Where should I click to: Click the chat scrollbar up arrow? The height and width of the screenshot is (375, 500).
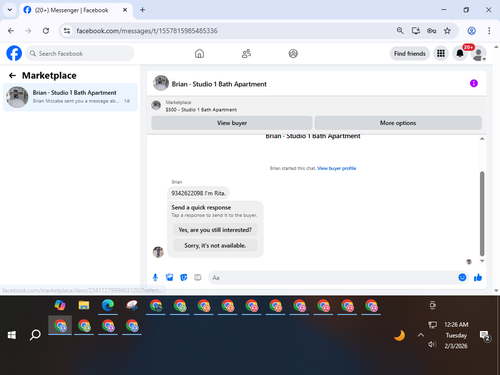[x=482, y=139]
